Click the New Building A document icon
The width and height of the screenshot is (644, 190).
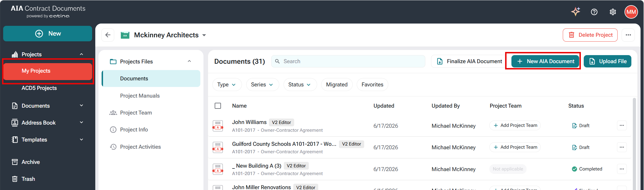218,169
